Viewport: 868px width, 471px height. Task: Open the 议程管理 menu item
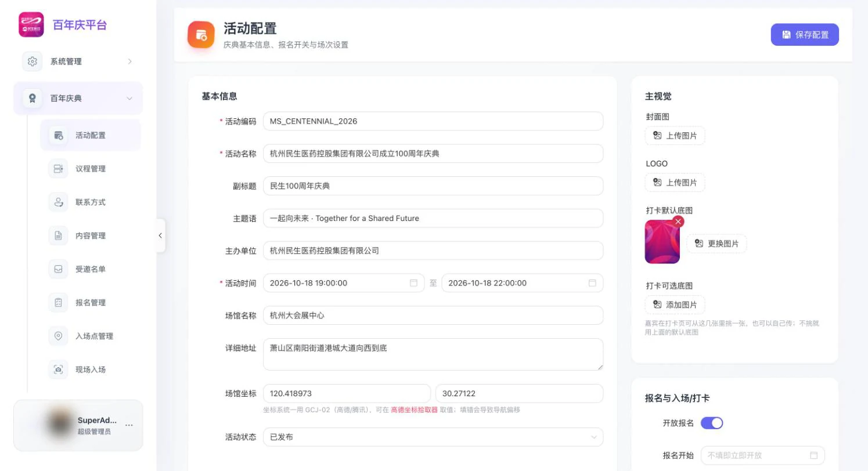click(x=91, y=169)
